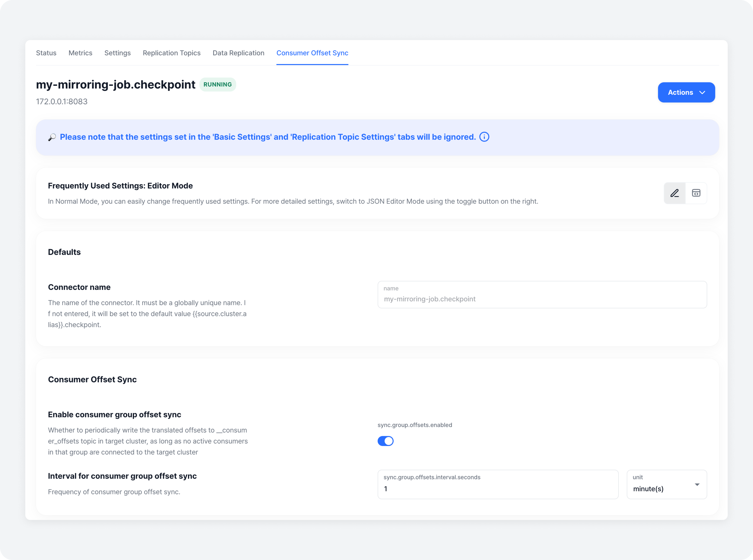Toggle sync.group.offsets.enabled switch off
Image resolution: width=753 pixels, height=560 pixels.
point(385,441)
